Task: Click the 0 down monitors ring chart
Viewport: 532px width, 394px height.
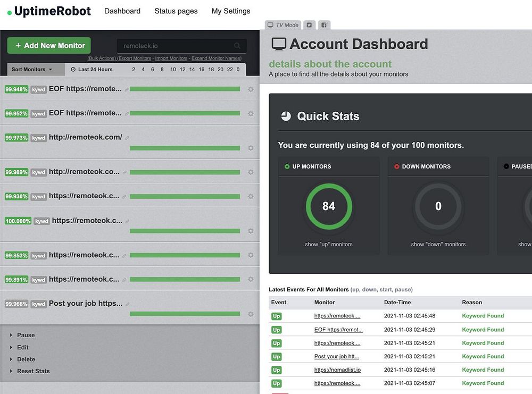Action: pos(438,206)
